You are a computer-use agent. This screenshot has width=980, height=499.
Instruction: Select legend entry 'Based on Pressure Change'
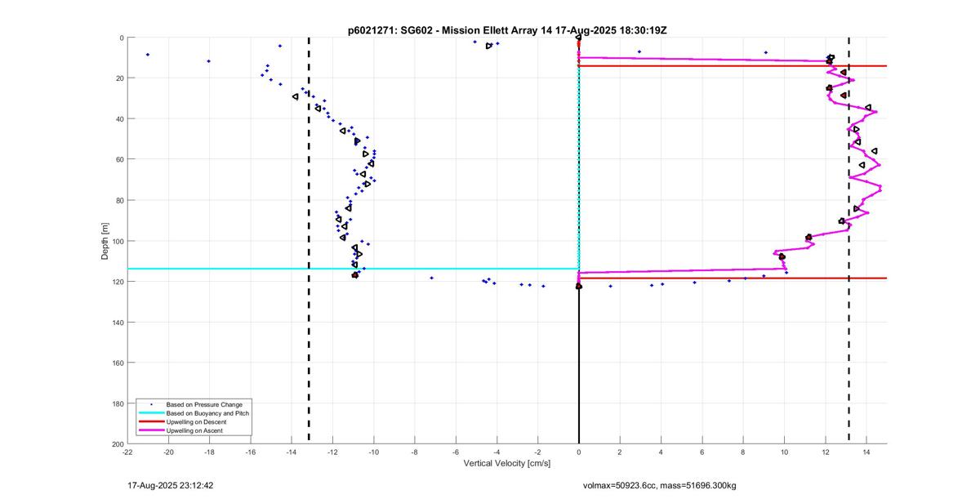coord(204,404)
